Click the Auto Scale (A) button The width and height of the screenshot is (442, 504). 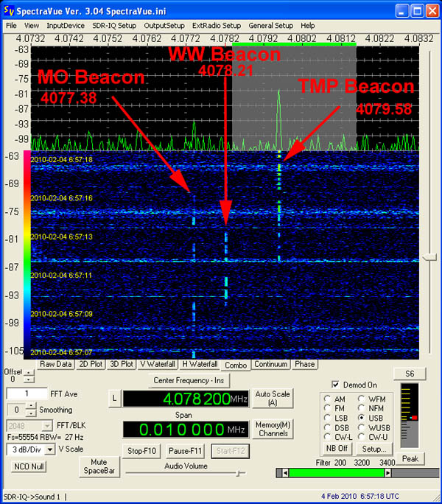273,398
